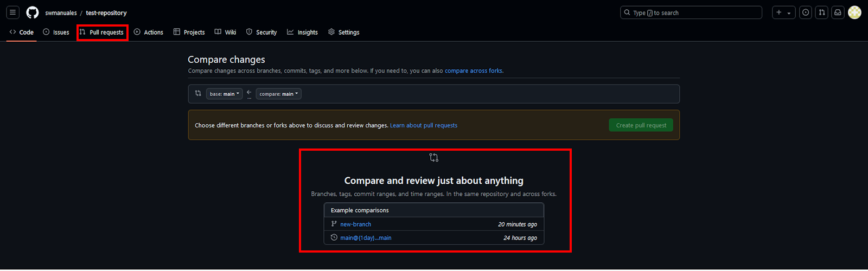Click the Type / to search field
This screenshot has width=868, height=271.
coord(691,12)
